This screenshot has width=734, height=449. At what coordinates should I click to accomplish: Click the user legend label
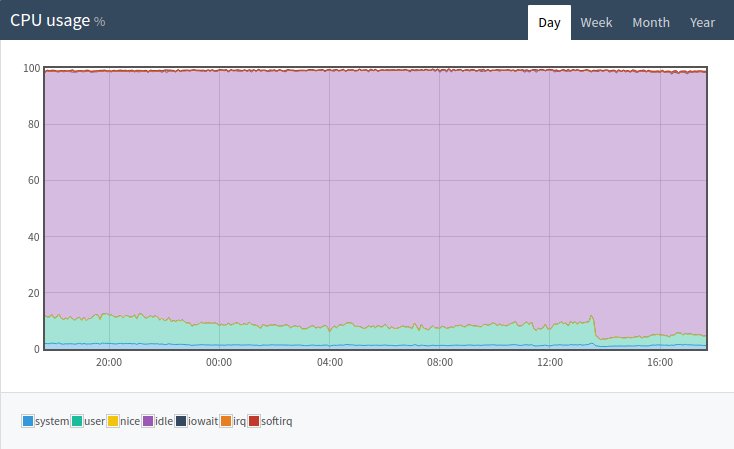95,421
